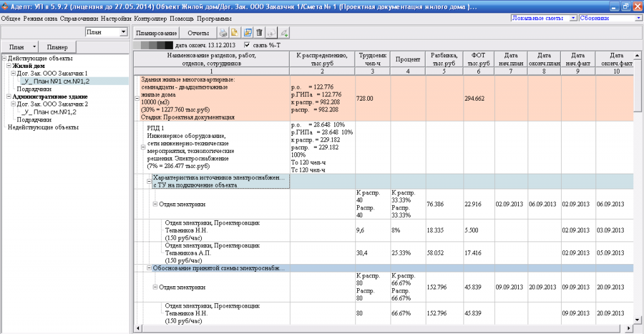Image resolution: width=644 pixels, height=334 pixels.
Task: Click the Adept app icon in title bar
Action: [4, 6]
